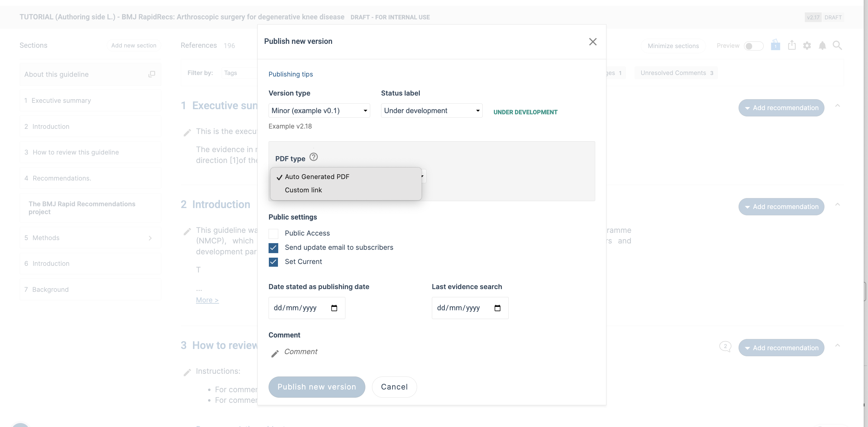Screen dimensions: 868x427
Task: Open the References tab
Action: [207, 45]
